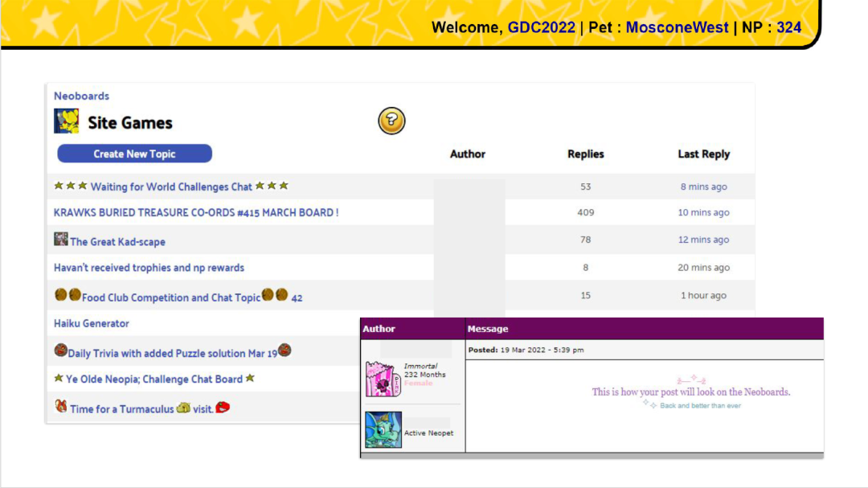The height and width of the screenshot is (488, 868).
Task: Click the Active Neopet portrait image
Action: tap(383, 429)
